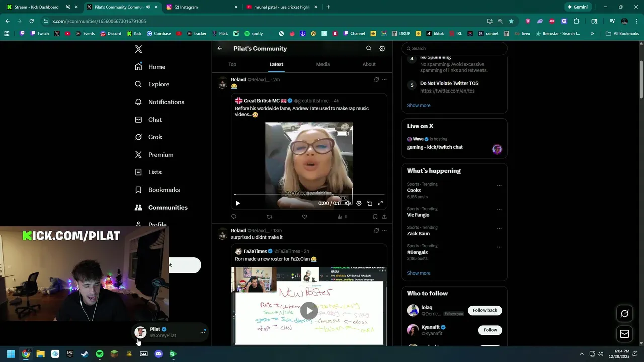The image size is (644, 362).
Task: Toggle picture-in-picture on the video
Action: pos(370,203)
